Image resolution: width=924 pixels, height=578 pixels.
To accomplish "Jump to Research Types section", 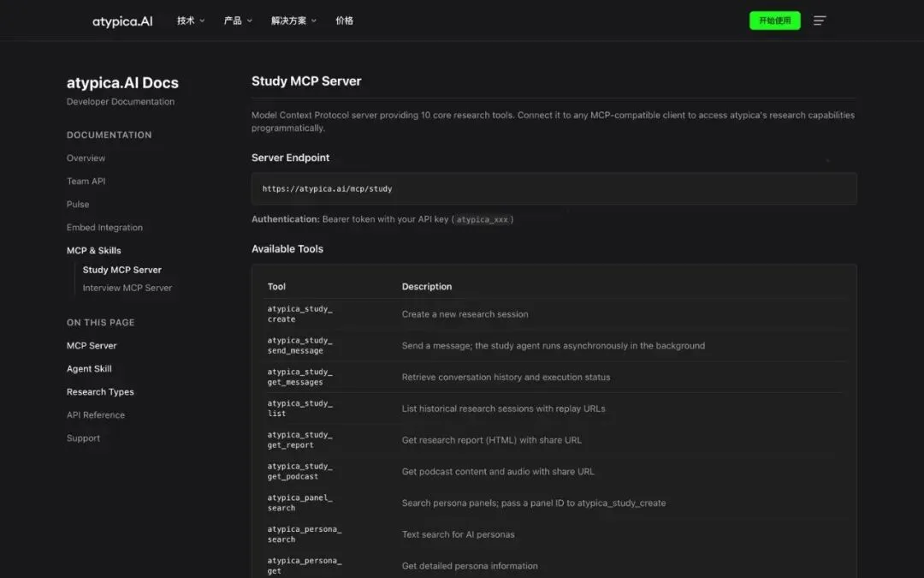I will tap(100, 391).
